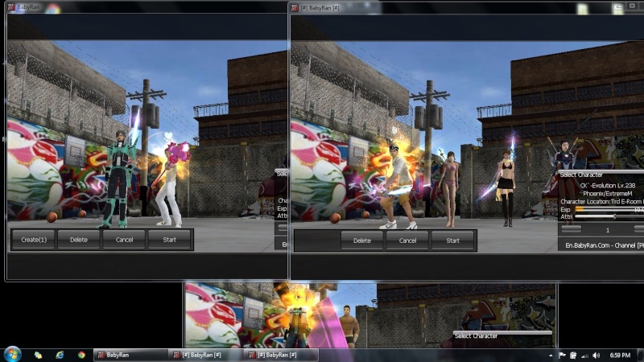Viewport: 644px width, 362px height.
Task: Click the Character Location text line
Action: 601,202
